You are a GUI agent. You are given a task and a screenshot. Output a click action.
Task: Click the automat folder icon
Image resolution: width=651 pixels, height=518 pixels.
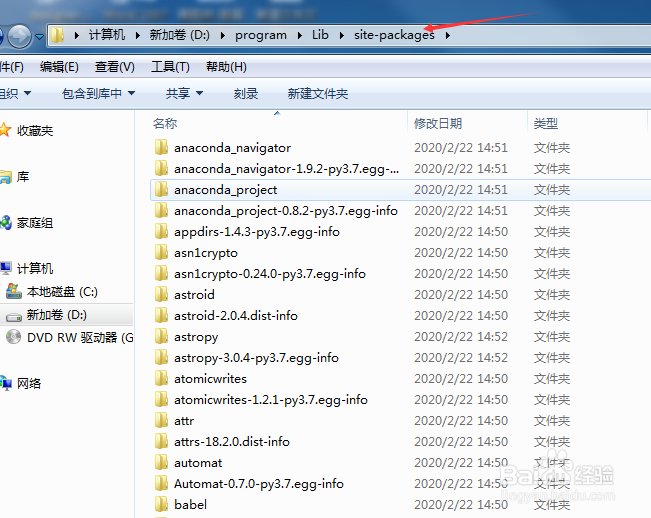pyautogui.click(x=161, y=462)
